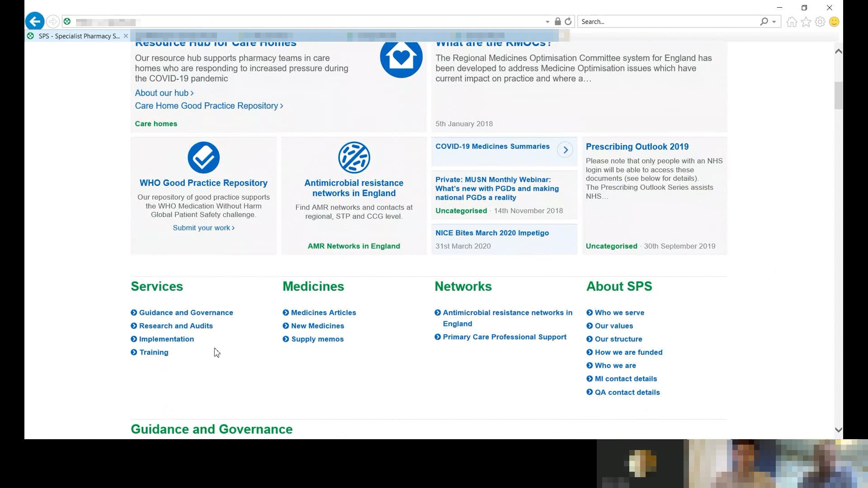
Task: Click the About SPS section heading
Action: 619,286
